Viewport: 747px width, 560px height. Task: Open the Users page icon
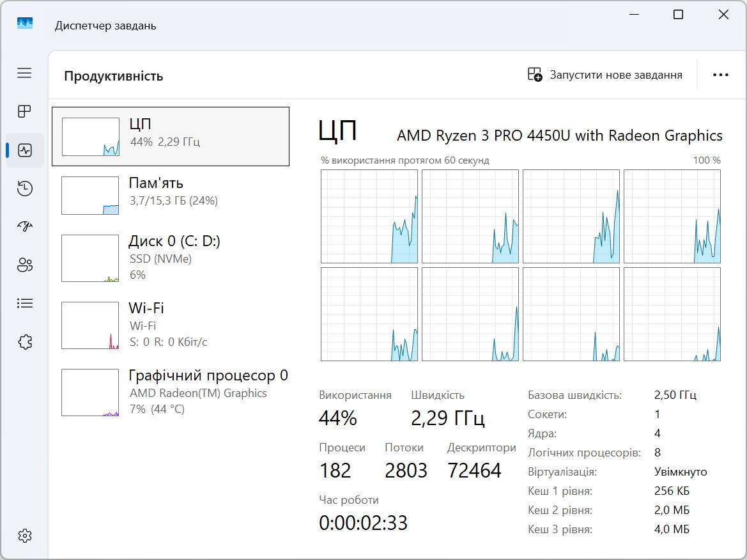coord(24,265)
